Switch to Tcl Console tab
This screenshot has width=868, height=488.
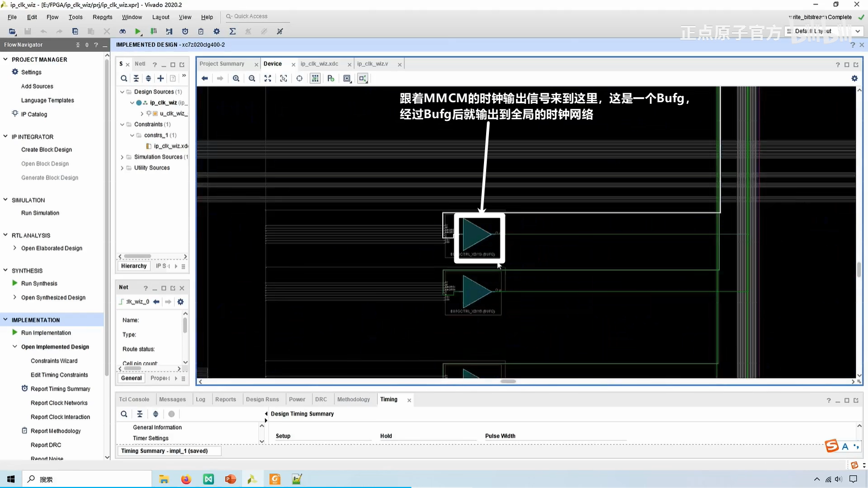tap(134, 400)
